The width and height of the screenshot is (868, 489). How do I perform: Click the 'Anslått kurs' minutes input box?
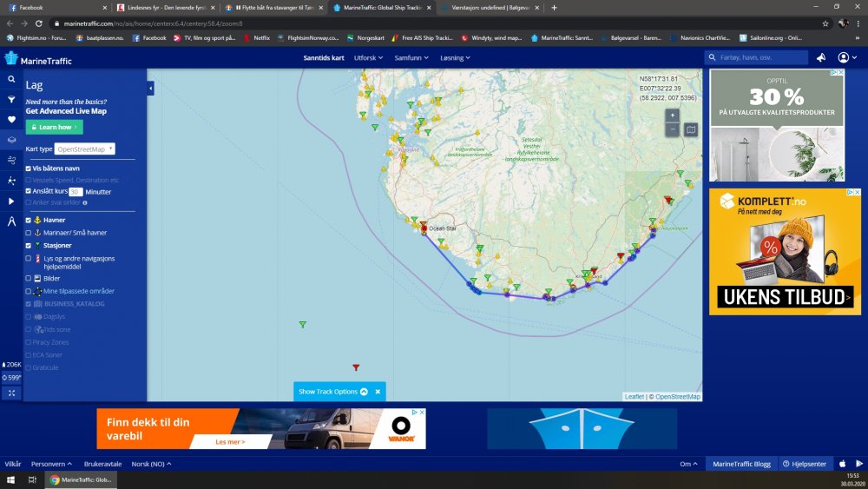(76, 192)
